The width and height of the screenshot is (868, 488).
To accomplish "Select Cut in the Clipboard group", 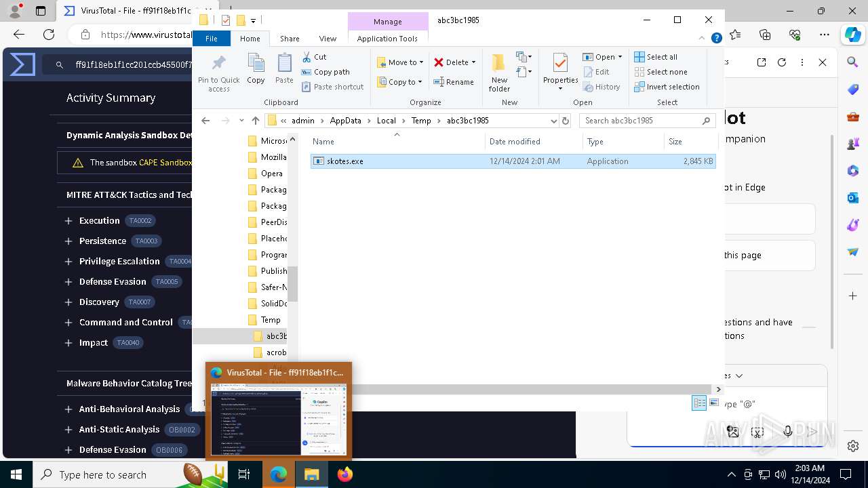I will [x=314, y=57].
